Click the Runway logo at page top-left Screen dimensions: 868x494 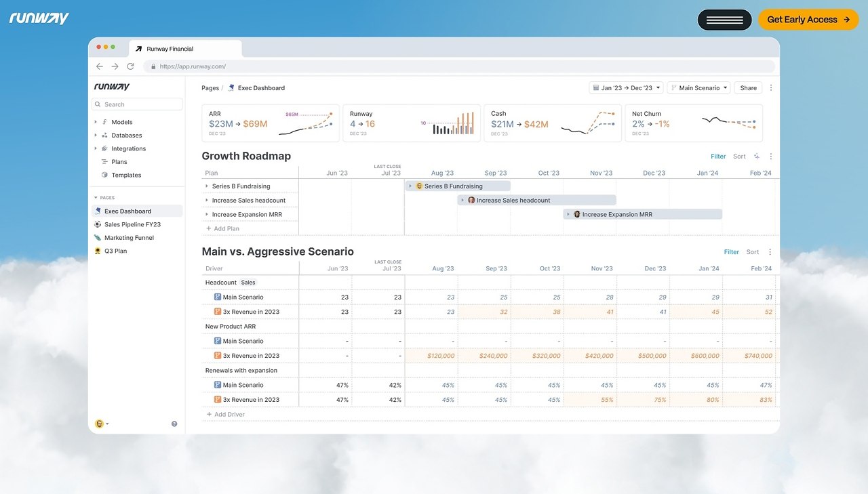pos(39,18)
